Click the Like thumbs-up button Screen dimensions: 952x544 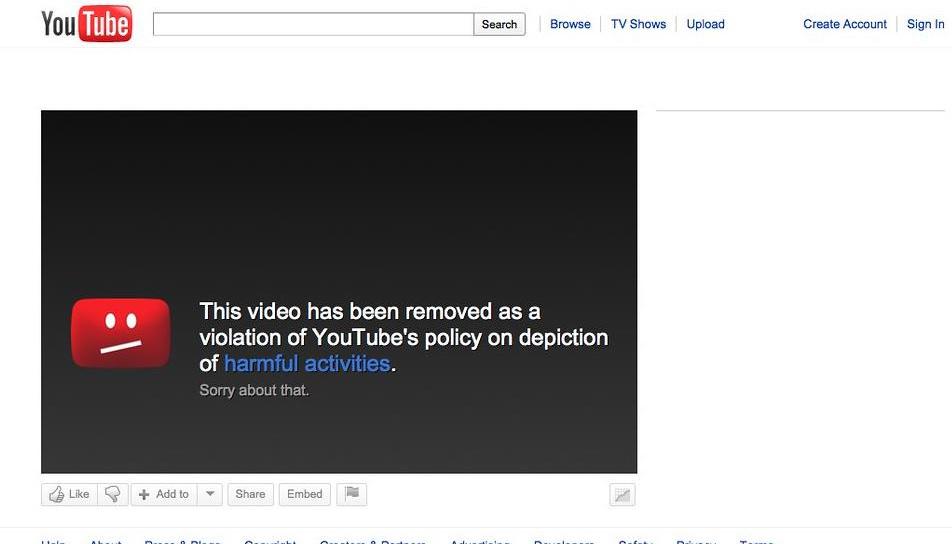[x=69, y=494]
